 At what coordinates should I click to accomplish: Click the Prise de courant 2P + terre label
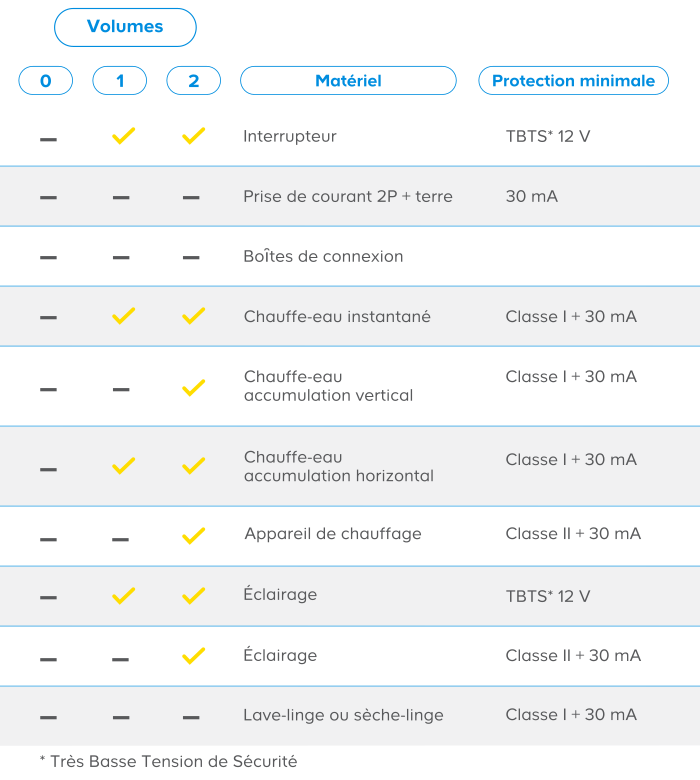(348, 196)
